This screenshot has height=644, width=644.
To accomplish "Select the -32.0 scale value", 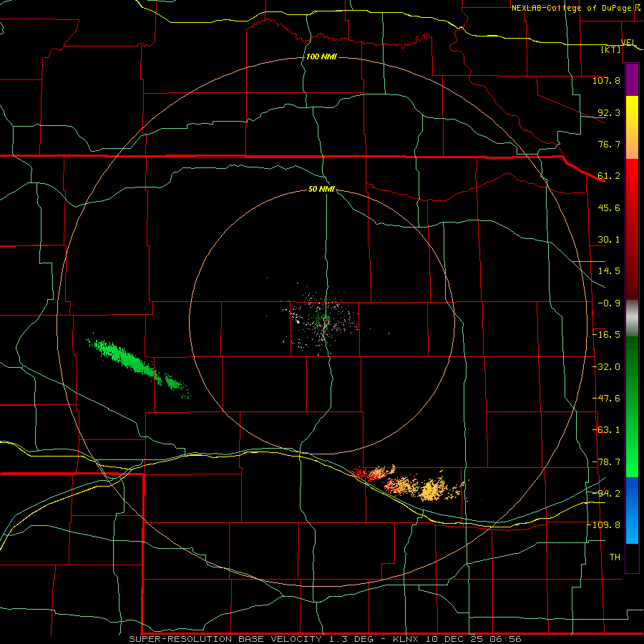I will pos(606,367).
